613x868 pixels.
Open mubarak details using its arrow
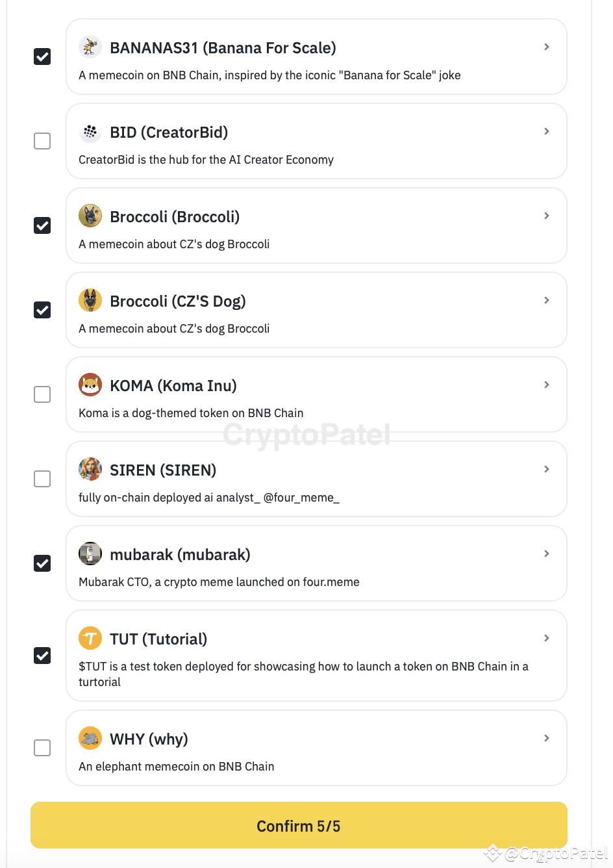[546, 554]
